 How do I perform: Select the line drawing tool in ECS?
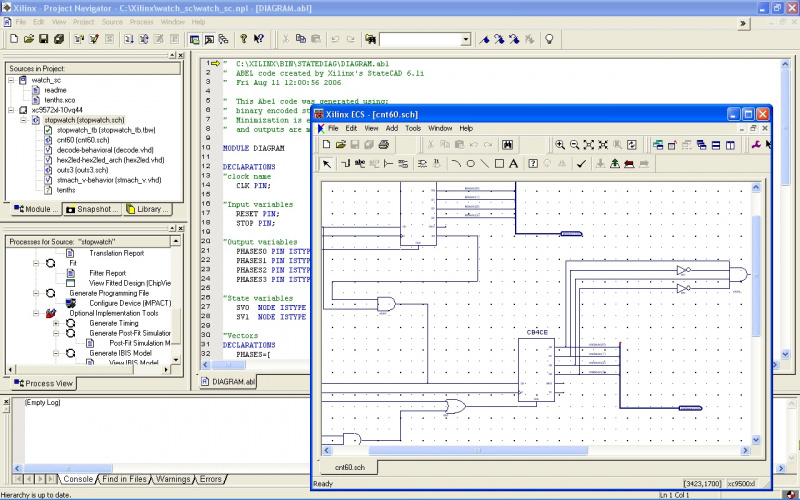(x=485, y=164)
